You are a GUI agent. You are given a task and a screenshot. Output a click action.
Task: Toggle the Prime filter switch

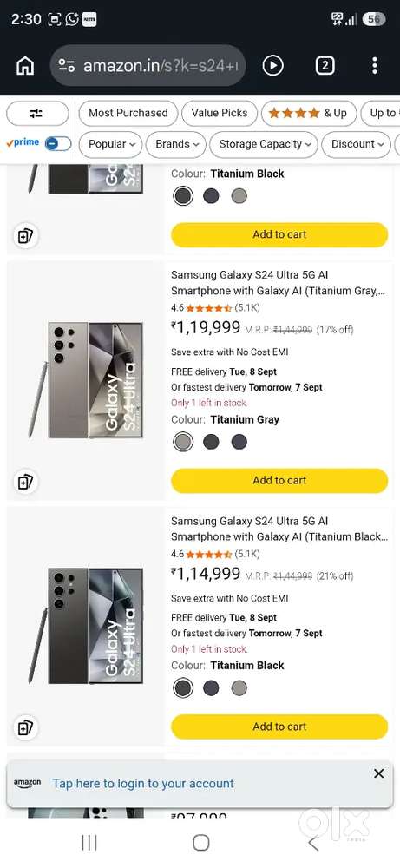coord(58,143)
